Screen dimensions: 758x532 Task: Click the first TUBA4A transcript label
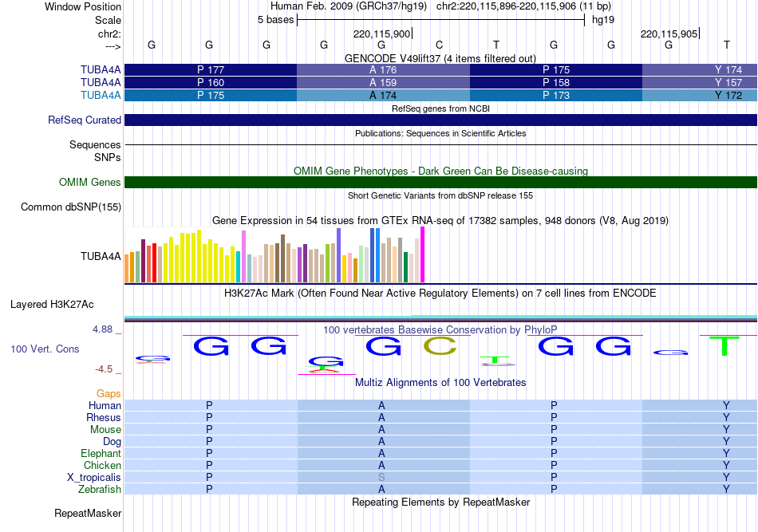(x=101, y=69)
